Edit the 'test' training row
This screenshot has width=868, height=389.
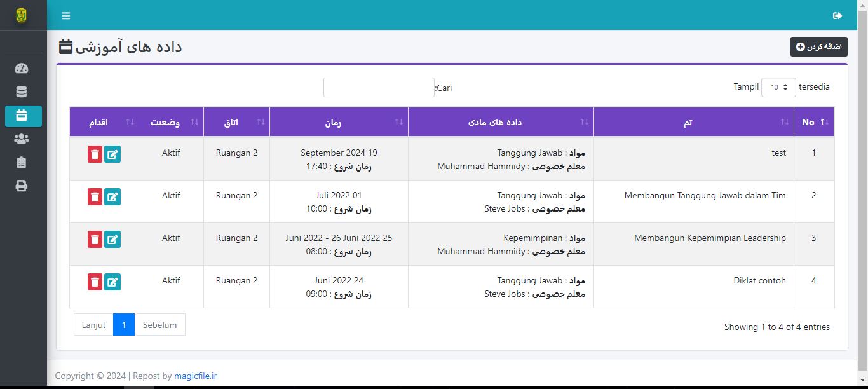click(x=112, y=154)
